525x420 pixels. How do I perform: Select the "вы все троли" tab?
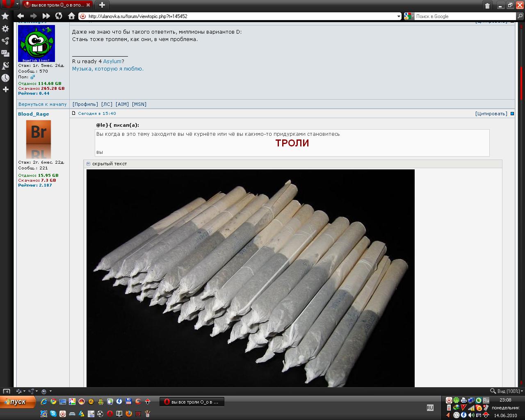[57, 5]
